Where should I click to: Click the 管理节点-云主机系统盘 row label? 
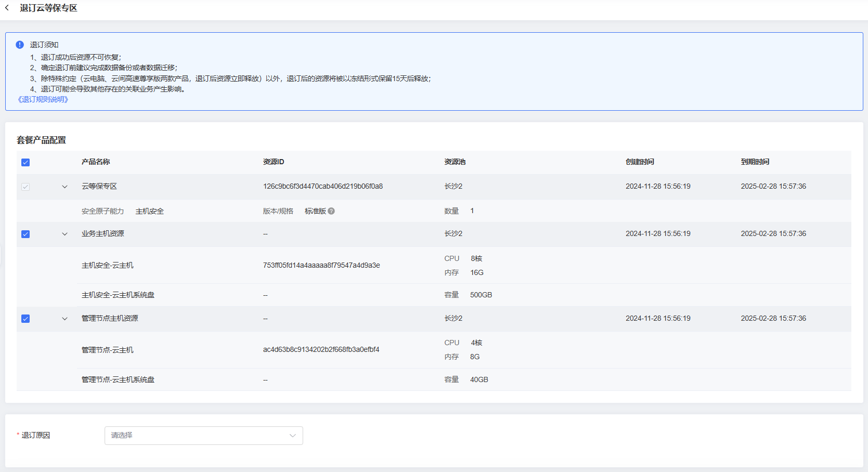[118, 379]
